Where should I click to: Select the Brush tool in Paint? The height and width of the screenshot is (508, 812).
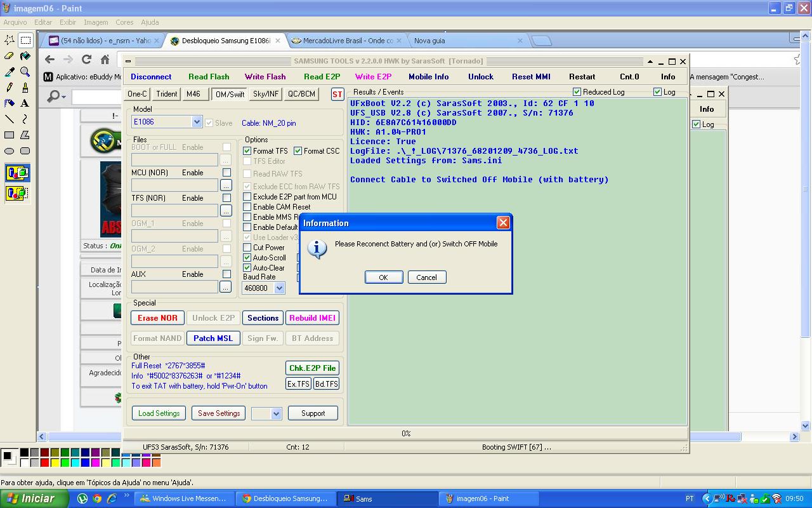(25, 88)
